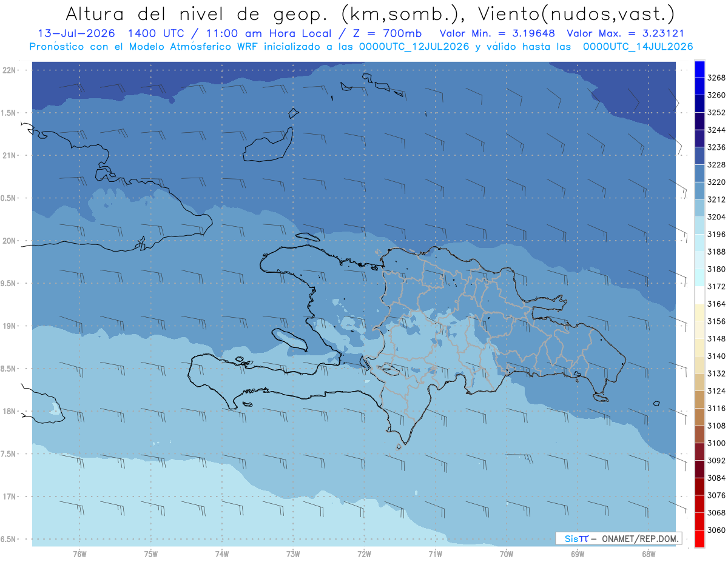Click the map title 'Altura del nivel de geop.'

coord(197,13)
